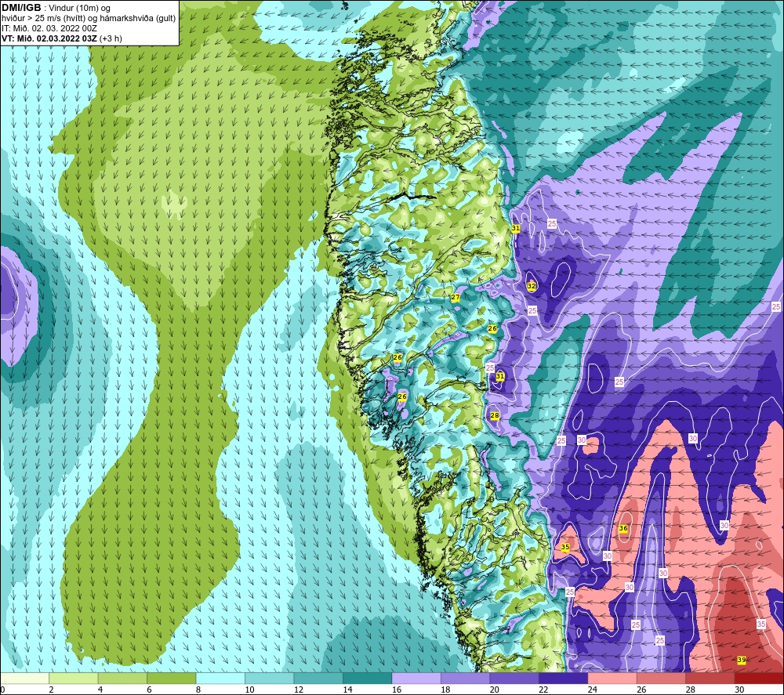The width and height of the screenshot is (784, 695).
Task: Select the 4–6 m/s green legend swatch
Action: pyautogui.click(x=122, y=679)
